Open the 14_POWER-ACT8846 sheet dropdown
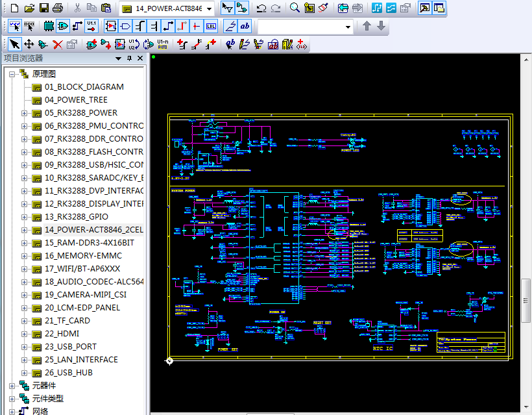Image resolution: width=532 pixels, height=415 pixels. pos(210,9)
